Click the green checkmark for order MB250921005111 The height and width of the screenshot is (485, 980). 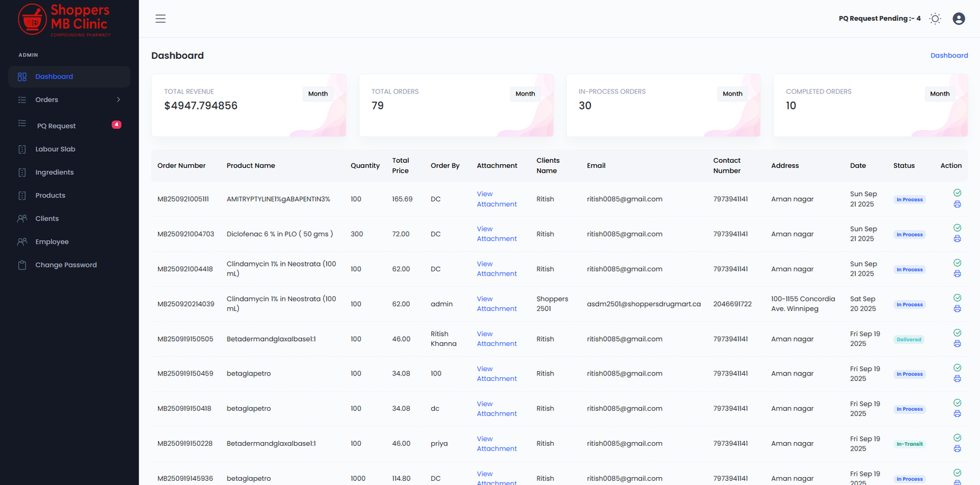957,193
